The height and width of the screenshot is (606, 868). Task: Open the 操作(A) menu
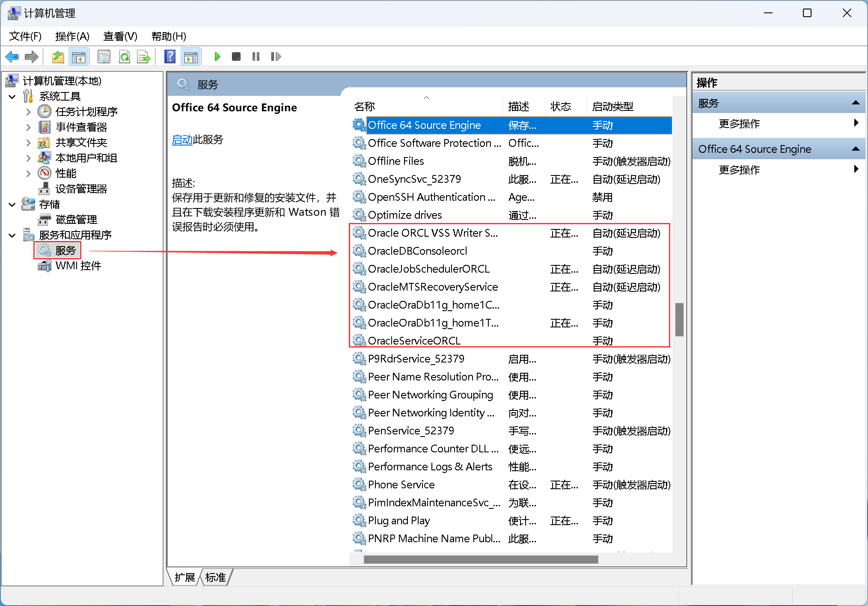pyautogui.click(x=72, y=36)
